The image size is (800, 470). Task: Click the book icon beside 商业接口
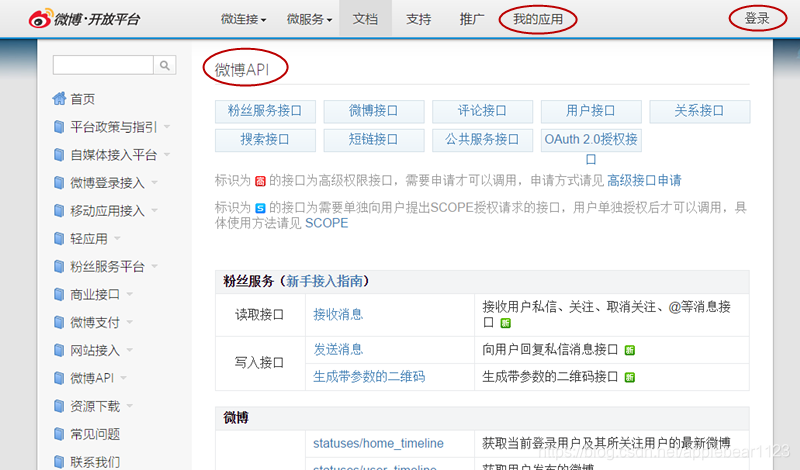(59, 294)
